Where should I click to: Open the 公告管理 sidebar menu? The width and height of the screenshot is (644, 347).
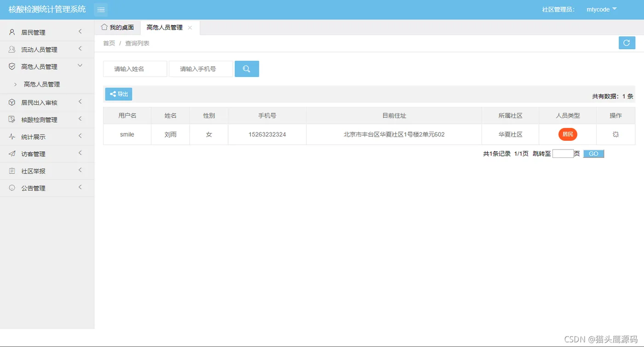point(47,188)
